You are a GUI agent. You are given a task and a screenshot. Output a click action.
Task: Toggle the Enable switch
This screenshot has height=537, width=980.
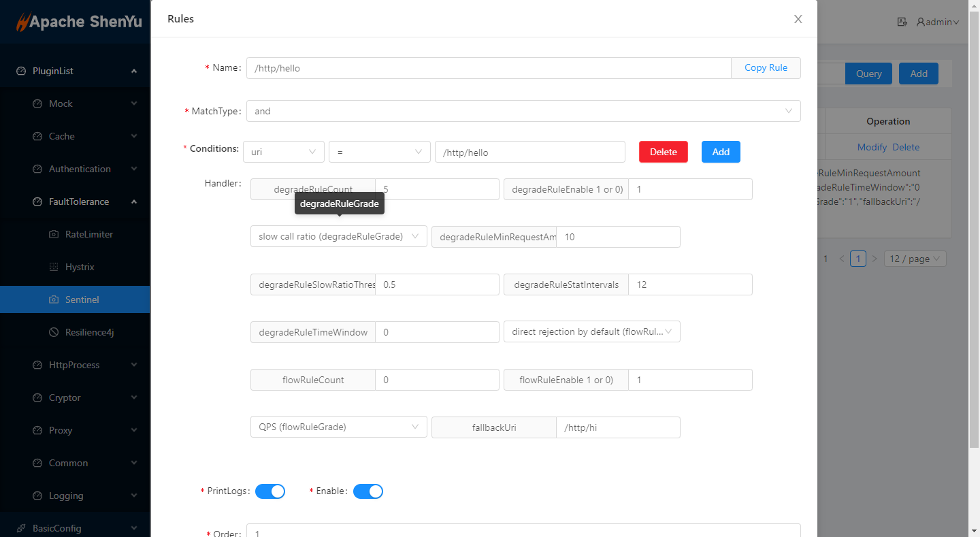(x=368, y=491)
